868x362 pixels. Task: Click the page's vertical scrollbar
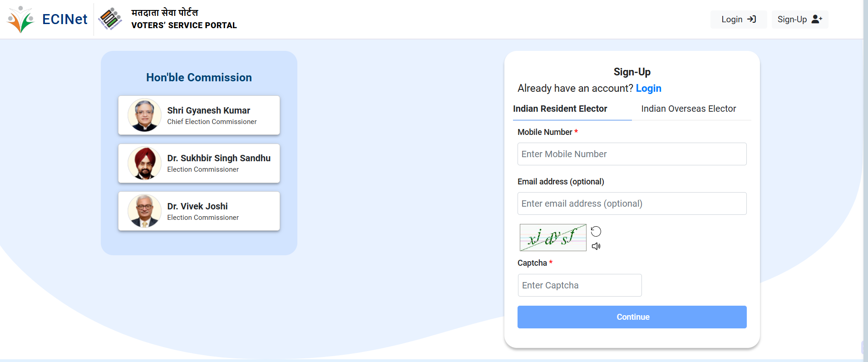[865, 182]
